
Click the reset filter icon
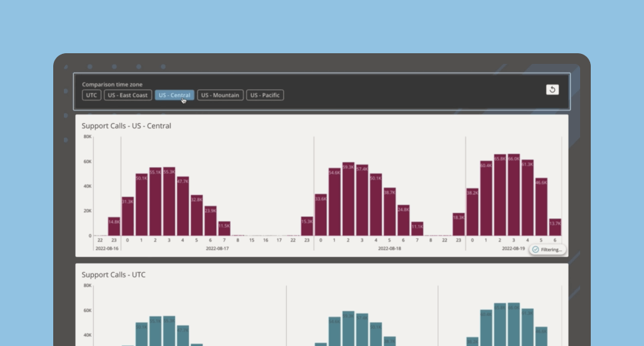pyautogui.click(x=552, y=90)
